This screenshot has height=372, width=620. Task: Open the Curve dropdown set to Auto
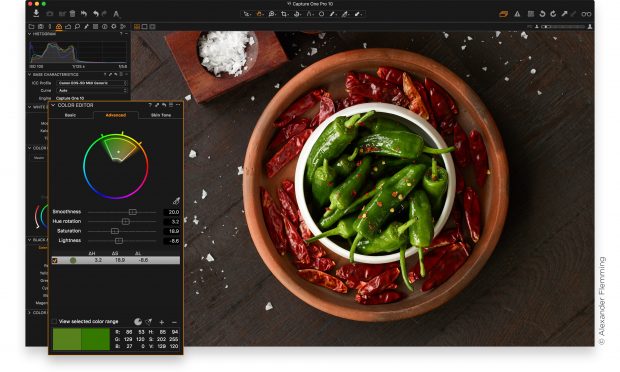tap(93, 91)
